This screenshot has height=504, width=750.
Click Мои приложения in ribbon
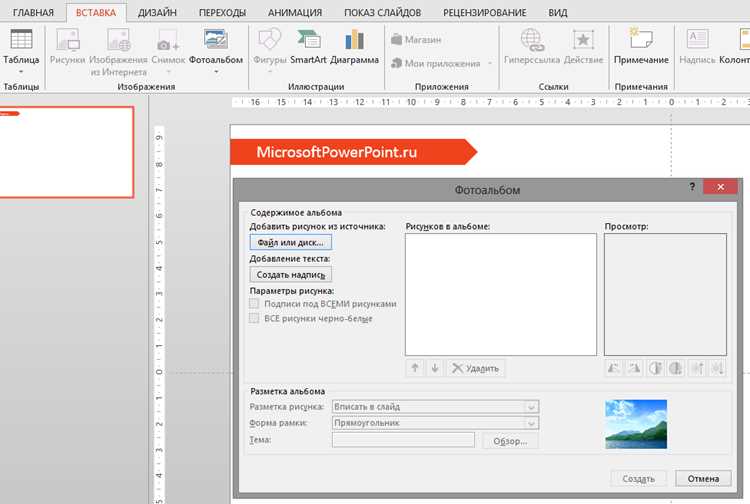436,63
